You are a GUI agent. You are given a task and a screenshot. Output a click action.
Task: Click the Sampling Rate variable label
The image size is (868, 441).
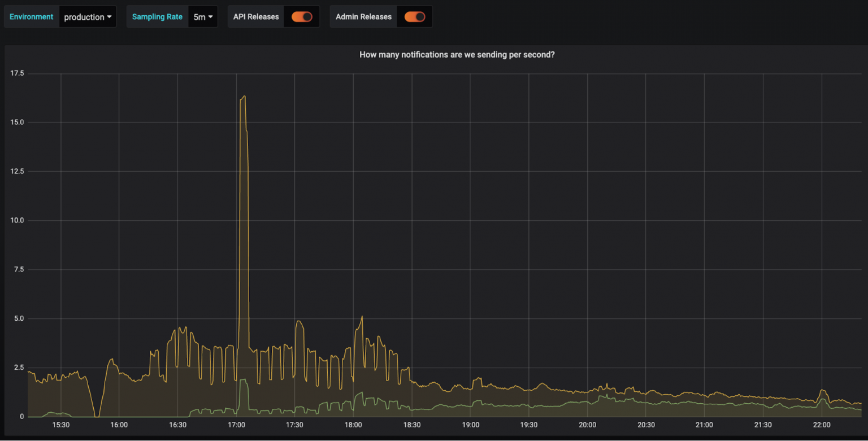point(157,17)
